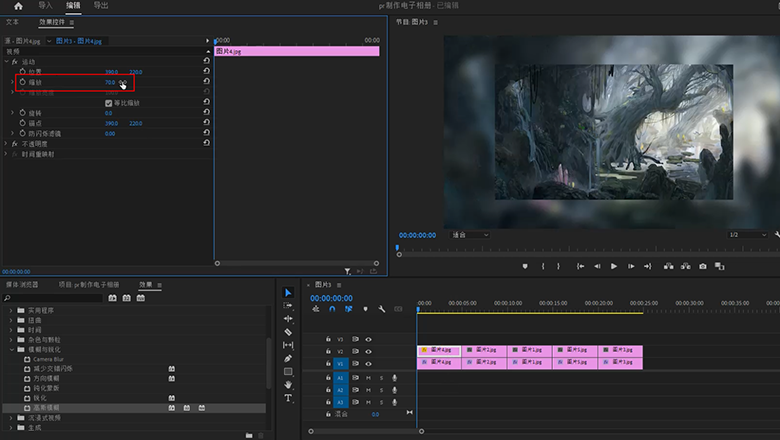Viewport: 780px width, 440px height.
Task: Collapse the 模糊与锐化 effects folder
Action: tap(12, 350)
